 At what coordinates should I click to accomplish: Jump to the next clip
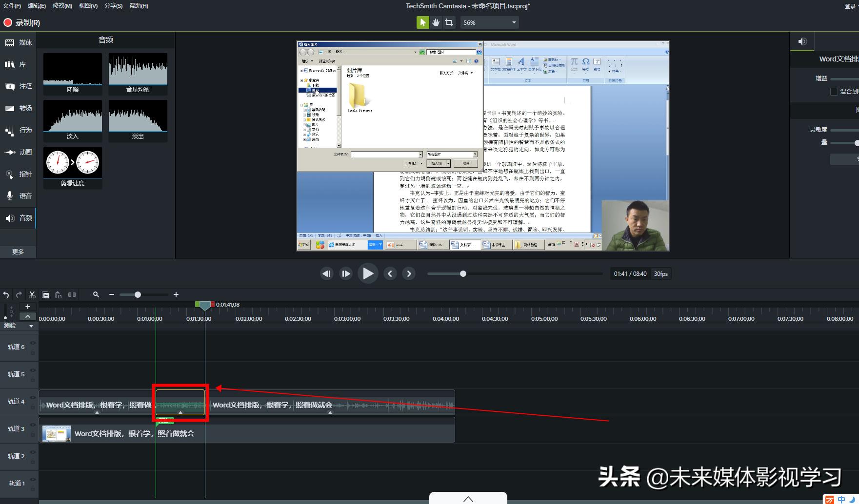coord(409,274)
